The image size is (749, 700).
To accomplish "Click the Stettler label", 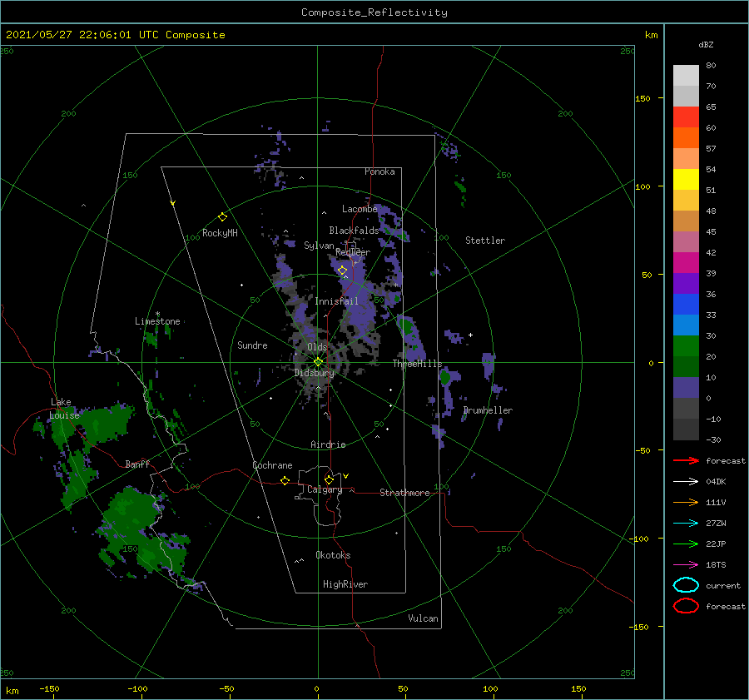I will 485,241.
